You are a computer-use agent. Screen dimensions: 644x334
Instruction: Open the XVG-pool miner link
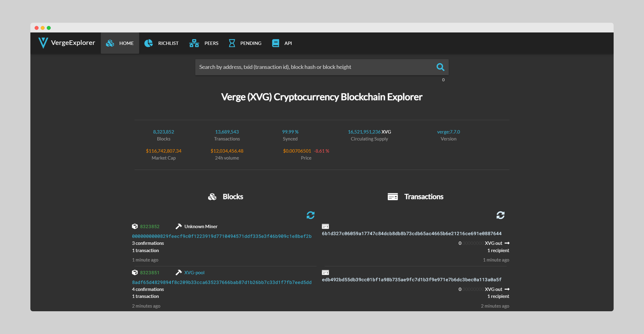(x=194, y=273)
